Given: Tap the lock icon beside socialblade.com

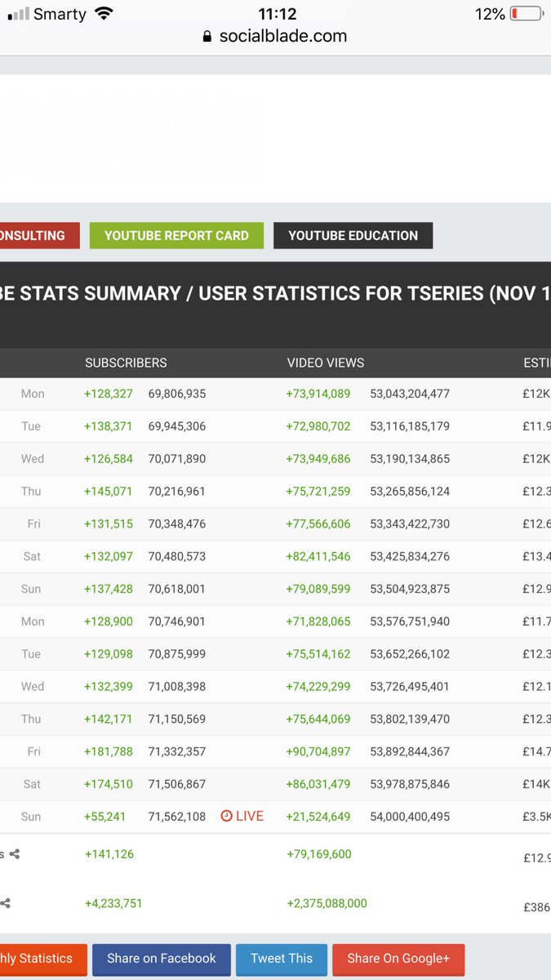Looking at the screenshot, I should pyautogui.click(x=207, y=36).
